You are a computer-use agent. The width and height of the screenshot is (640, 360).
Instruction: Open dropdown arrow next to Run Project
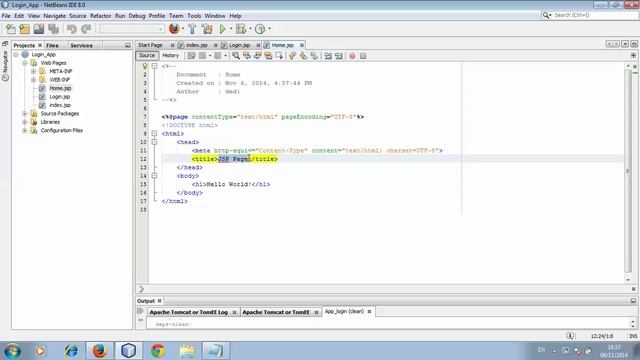[230, 29]
